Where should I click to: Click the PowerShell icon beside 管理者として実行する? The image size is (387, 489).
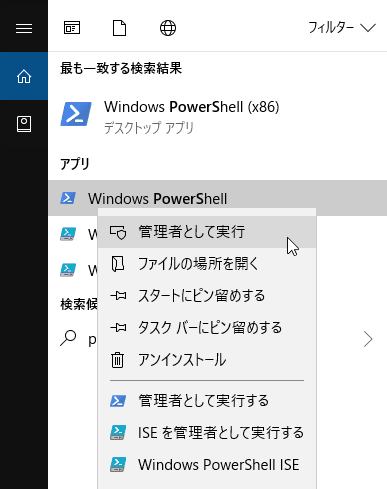[x=118, y=401]
